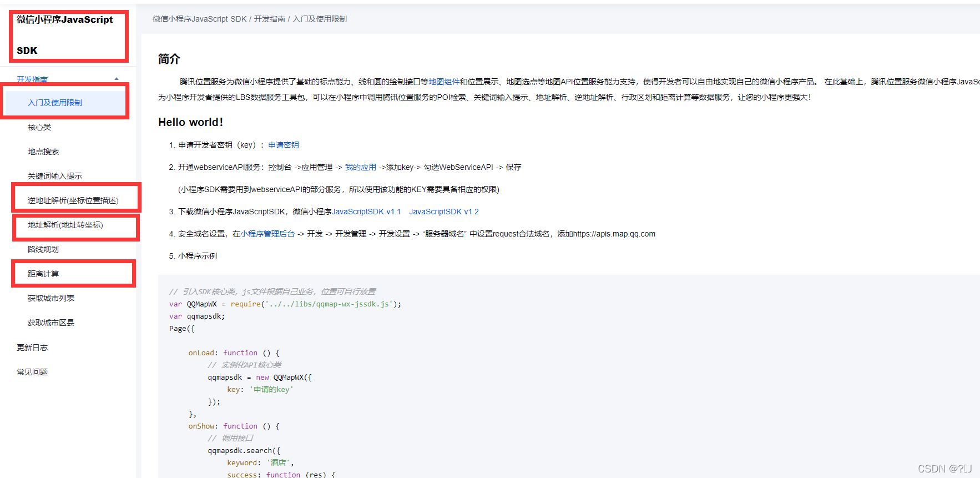
Task: Click code line 'onShow: function () {'
Action: pyautogui.click(x=234, y=426)
